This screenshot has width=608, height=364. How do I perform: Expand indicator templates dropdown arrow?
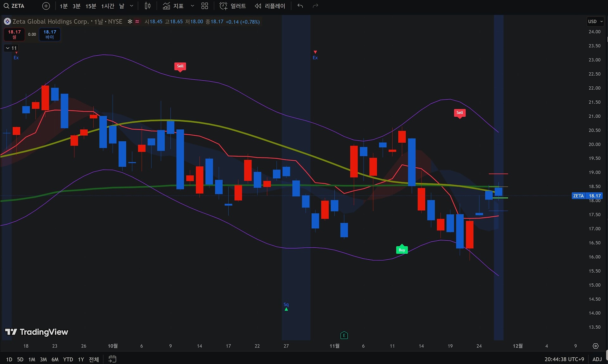pyautogui.click(x=192, y=6)
